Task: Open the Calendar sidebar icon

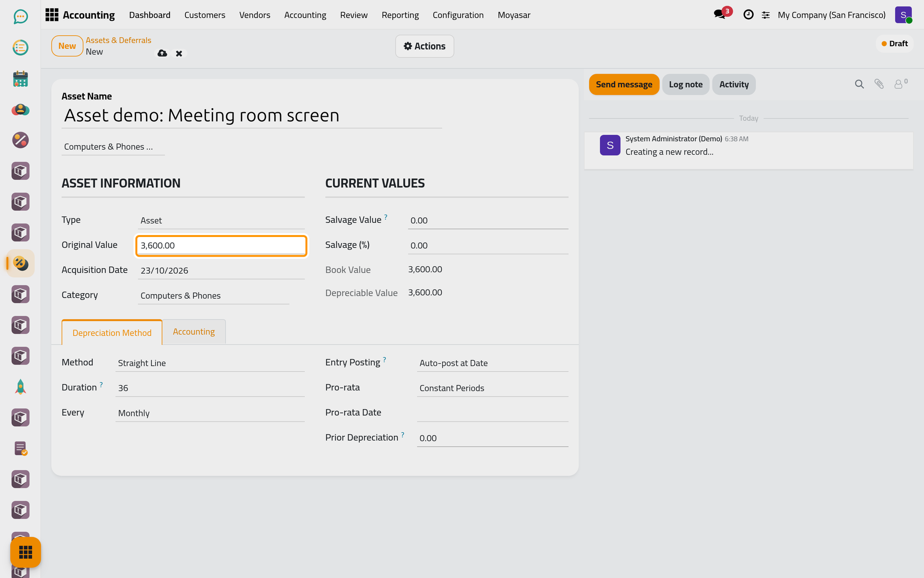Action: (20, 79)
